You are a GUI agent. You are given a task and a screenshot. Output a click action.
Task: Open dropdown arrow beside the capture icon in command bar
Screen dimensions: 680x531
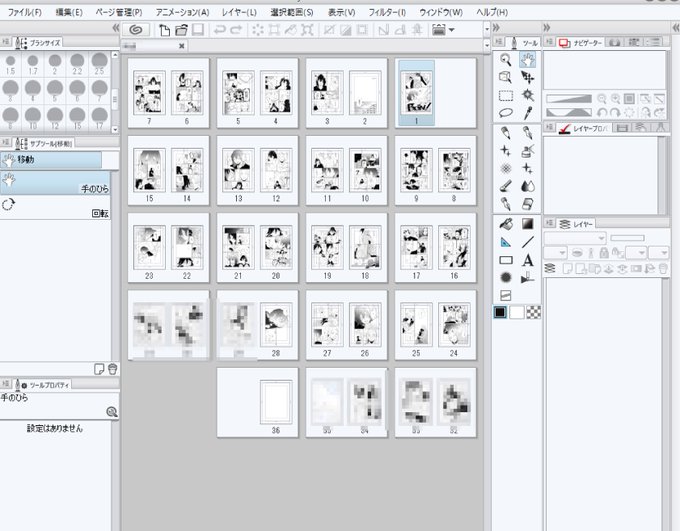(451, 30)
